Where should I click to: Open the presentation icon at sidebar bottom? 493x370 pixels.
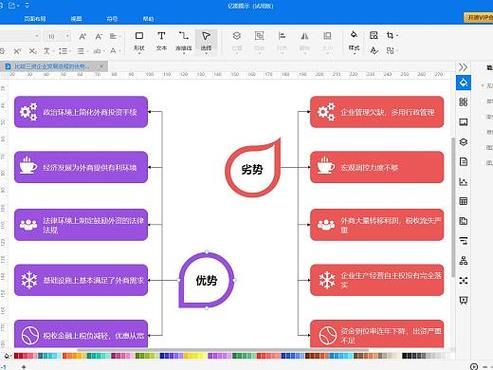(x=463, y=300)
